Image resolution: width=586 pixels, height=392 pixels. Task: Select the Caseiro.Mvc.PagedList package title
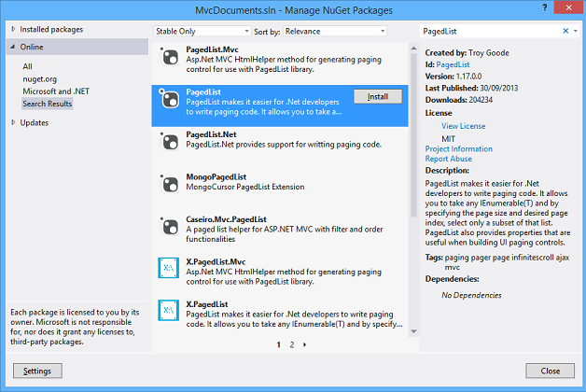click(226, 219)
